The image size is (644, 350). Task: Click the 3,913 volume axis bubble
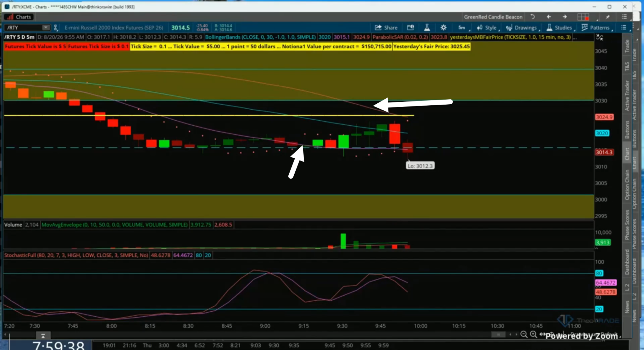click(603, 242)
